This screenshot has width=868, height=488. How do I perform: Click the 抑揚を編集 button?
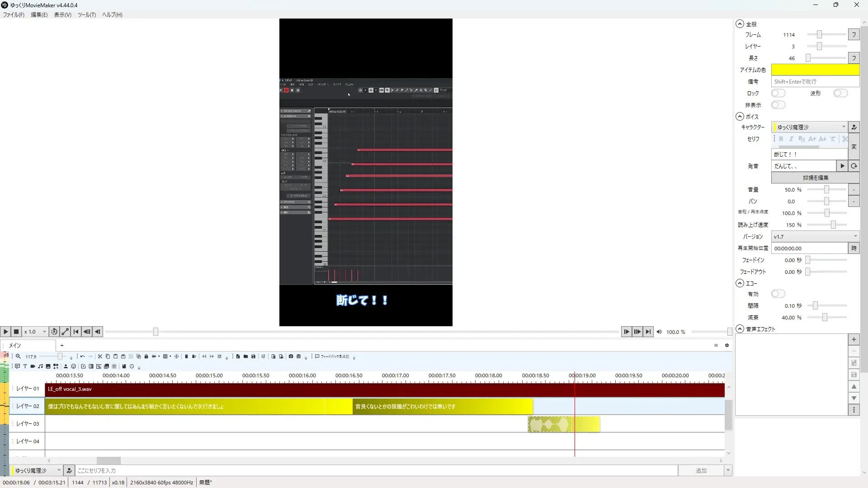click(x=815, y=178)
